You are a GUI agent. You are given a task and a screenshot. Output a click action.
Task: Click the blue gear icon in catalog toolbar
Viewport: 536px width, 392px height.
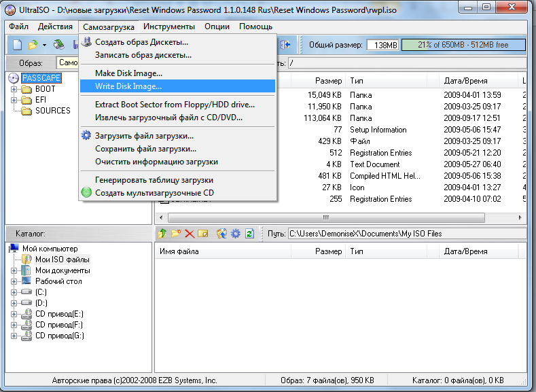pos(236,234)
